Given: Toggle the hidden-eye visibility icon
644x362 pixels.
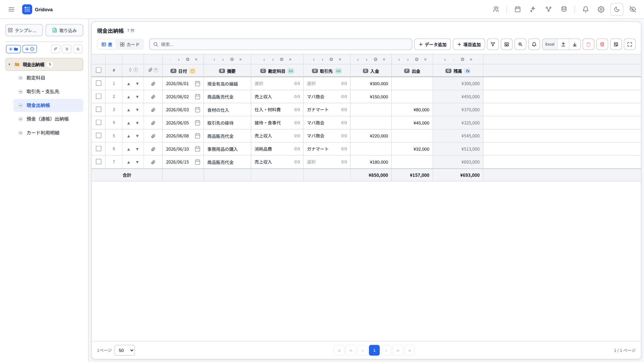Looking at the screenshot, I should pyautogui.click(x=633, y=9).
